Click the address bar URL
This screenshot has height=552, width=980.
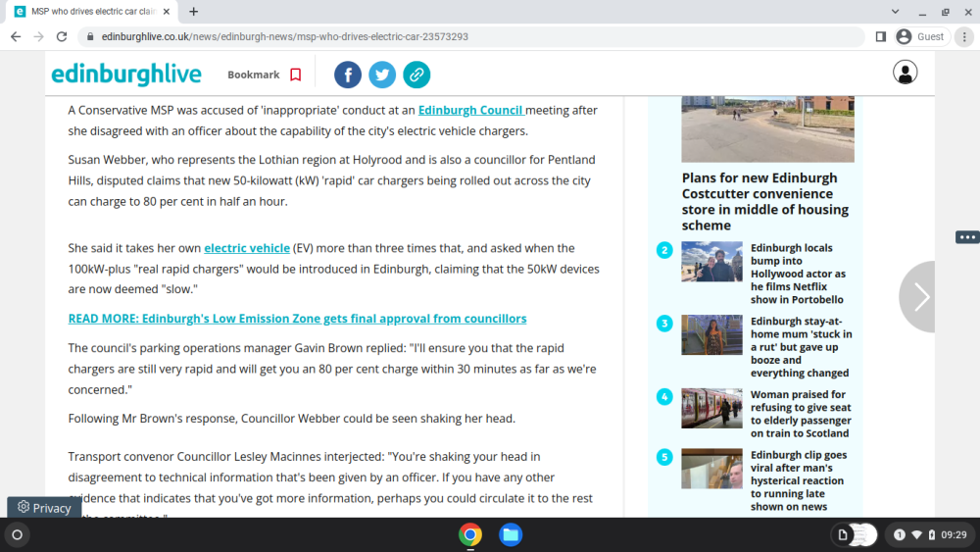point(284,37)
